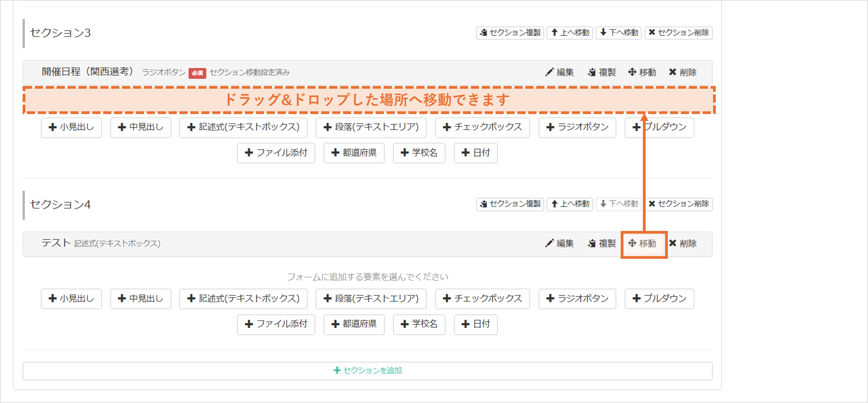The width and height of the screenshot is (868, 403).
Task: Add a 日付 element to セクション3
Action: click(x=475, y=153)
